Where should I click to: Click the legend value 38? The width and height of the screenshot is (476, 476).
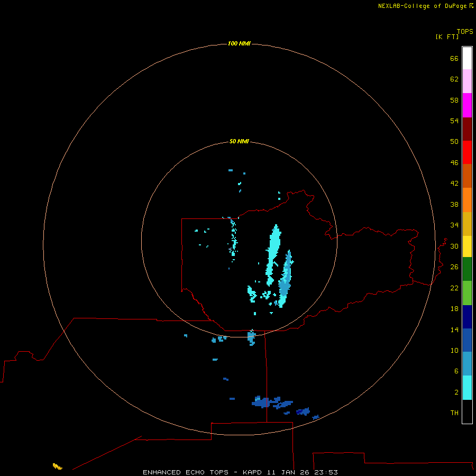click(454, 204)
